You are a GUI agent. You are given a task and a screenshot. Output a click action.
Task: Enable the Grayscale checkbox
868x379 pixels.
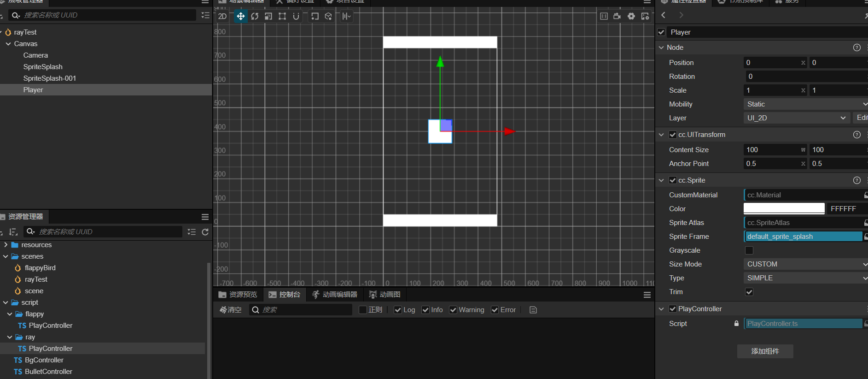(749, 250)
